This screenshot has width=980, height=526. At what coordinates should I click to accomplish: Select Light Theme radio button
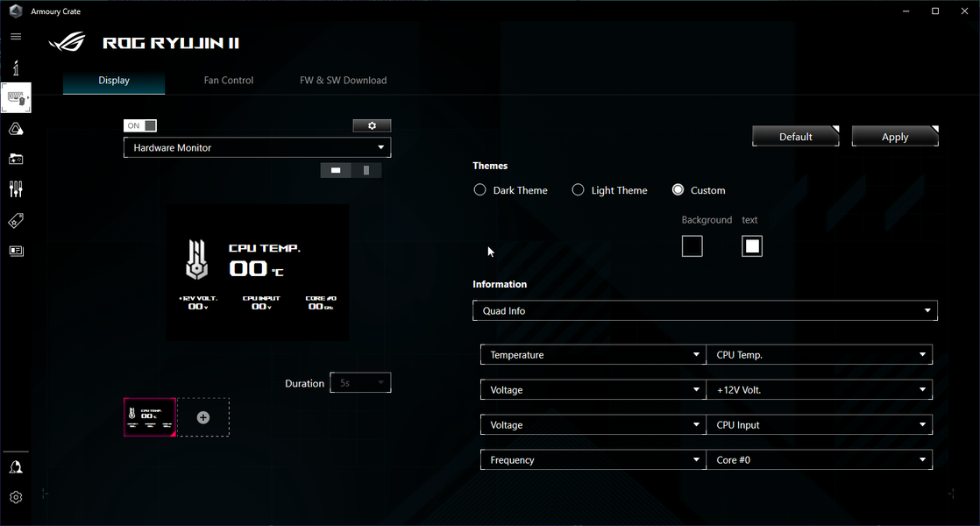[x=579, y=190]
